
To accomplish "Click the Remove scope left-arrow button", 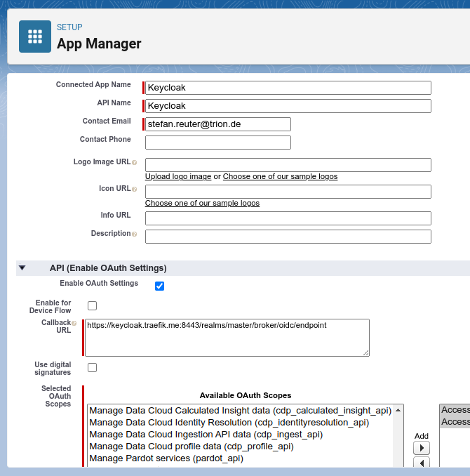I will [x=422, y=463].
